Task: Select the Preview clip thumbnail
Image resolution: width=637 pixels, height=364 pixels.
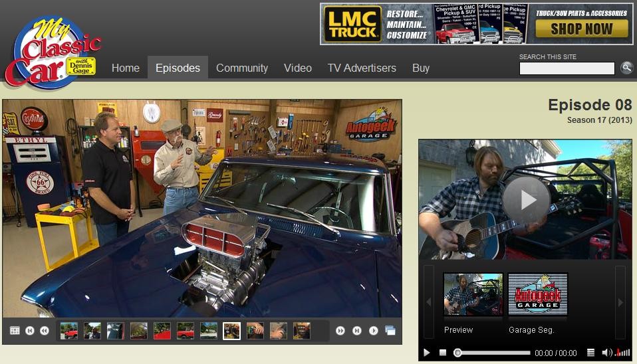Action: pyautogui.click(x=473, y=295)
